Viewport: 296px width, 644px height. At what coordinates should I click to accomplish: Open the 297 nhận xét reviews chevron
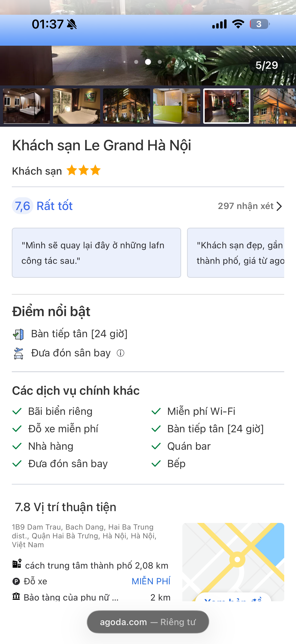coord(279,206)
